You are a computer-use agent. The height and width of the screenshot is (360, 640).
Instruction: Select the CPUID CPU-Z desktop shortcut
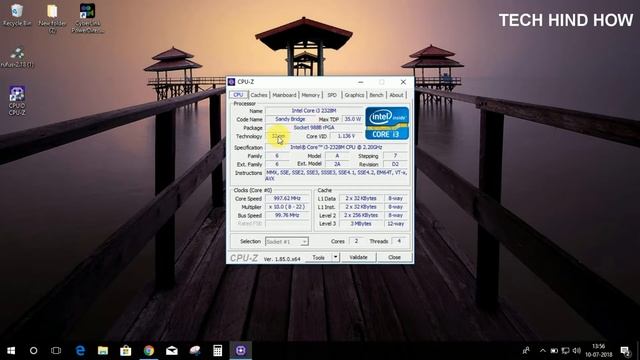click(17, 101)
